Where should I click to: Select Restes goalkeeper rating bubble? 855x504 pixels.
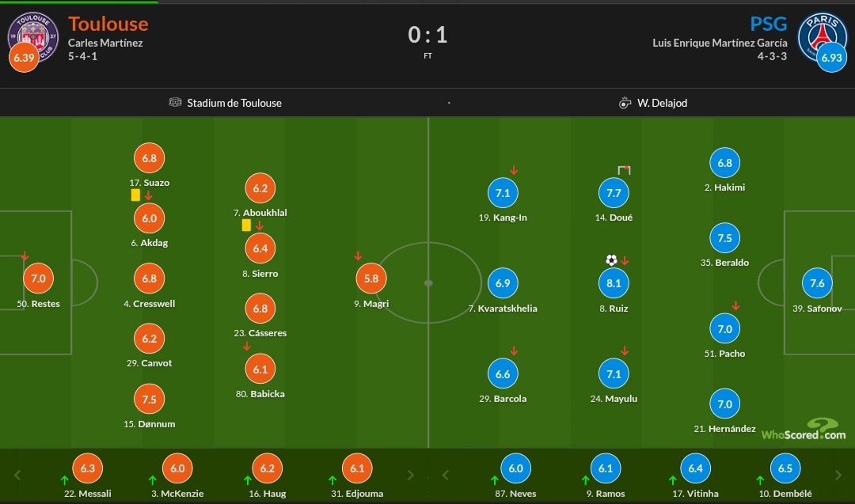coord(38,279)
